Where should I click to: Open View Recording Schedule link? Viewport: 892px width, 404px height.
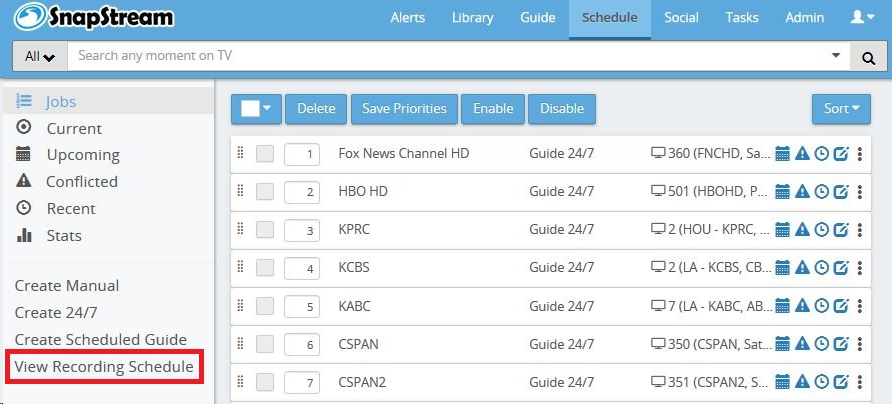(x=104, y=367)
